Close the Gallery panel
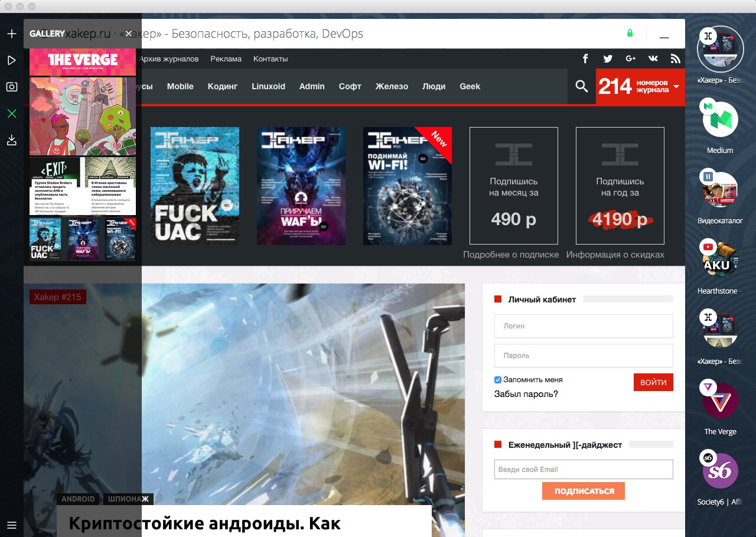The width and height of the screenshot is (756, 537). pyautogui.click(x=128, y=34)
